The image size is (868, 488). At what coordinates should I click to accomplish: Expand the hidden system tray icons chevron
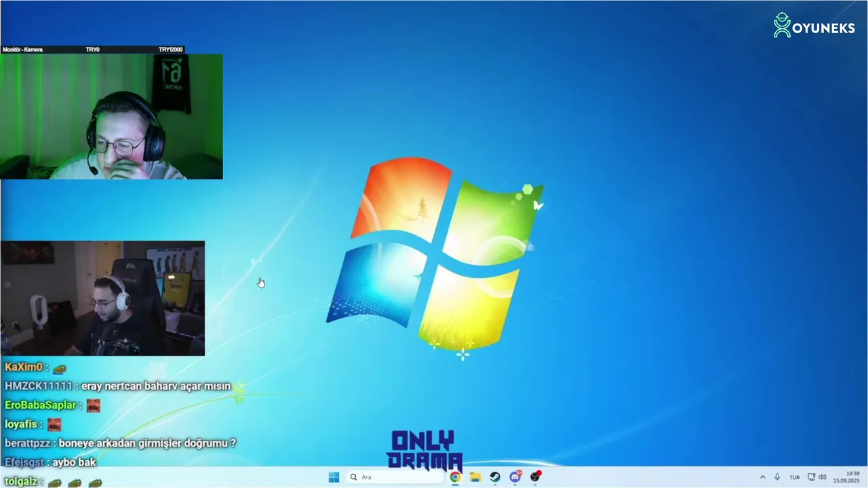click(x=762, y=477)
